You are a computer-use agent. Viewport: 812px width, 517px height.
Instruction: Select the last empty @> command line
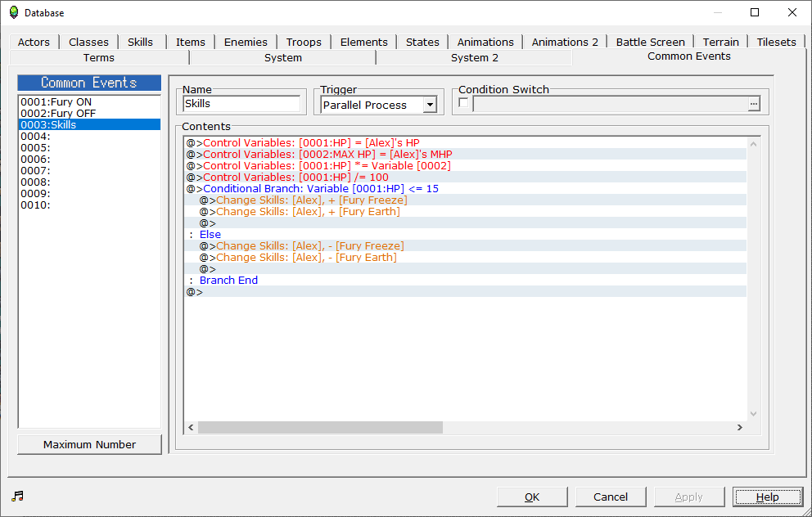point(466,292)
